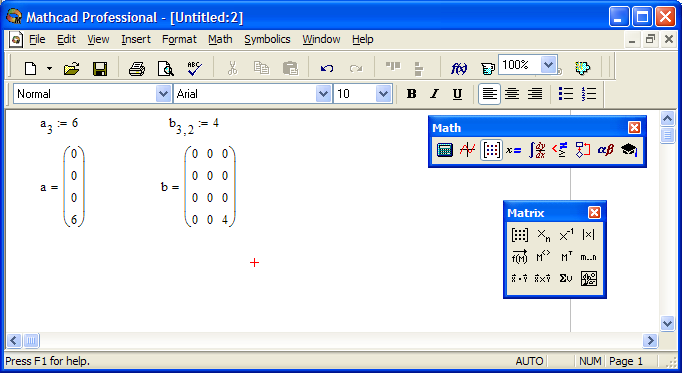
Task: Insert dot product operator
Action: [520, 279]
